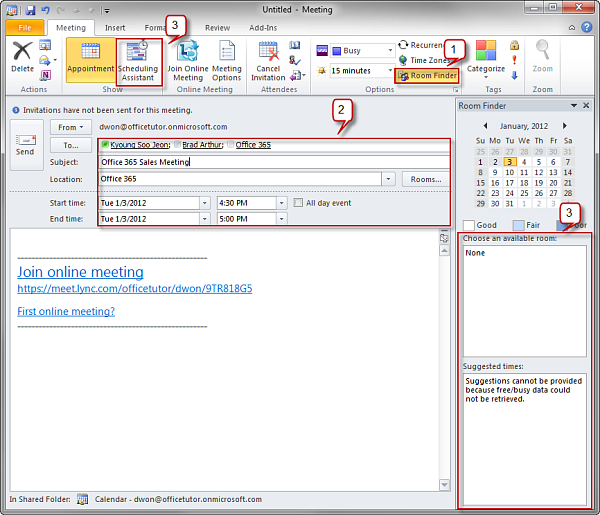The height and width of the screenshot is (515, 600).
Task: Select January 3 in the calendar
Action: pyautogui.click(x=510, y=162)
